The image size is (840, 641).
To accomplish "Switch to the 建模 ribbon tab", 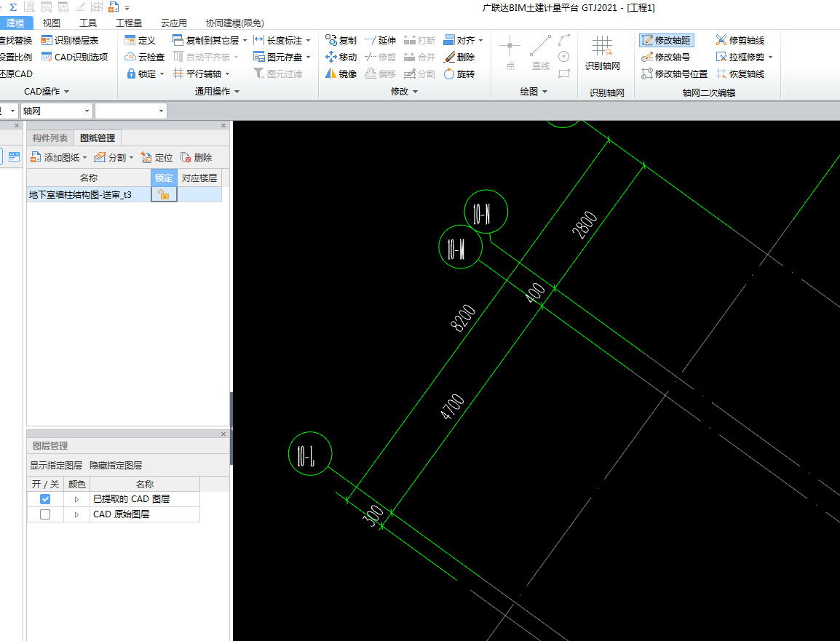I will pos(15,23).
